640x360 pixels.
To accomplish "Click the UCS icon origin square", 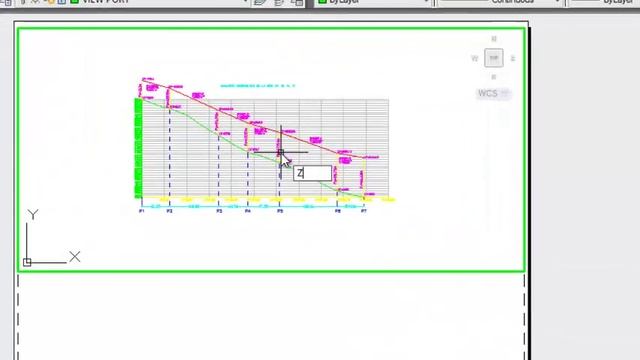I will [27, 262].
